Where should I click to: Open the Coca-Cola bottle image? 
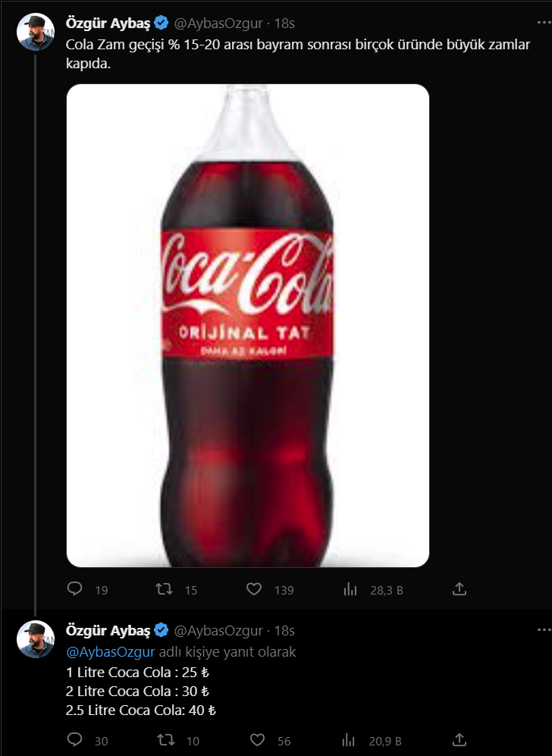coord(248,325)
